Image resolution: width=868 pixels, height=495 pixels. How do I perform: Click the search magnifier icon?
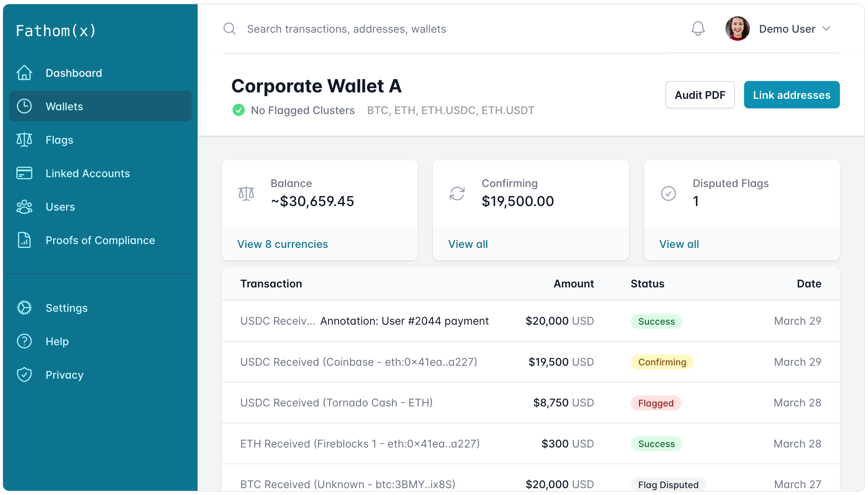tap(230, 29)
